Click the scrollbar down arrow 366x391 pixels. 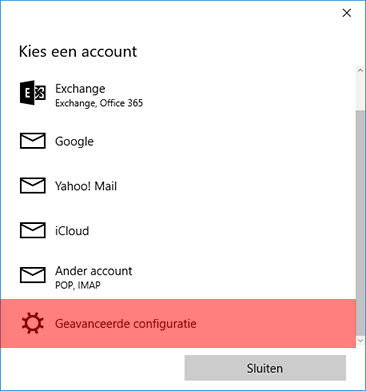click(360, 341)
